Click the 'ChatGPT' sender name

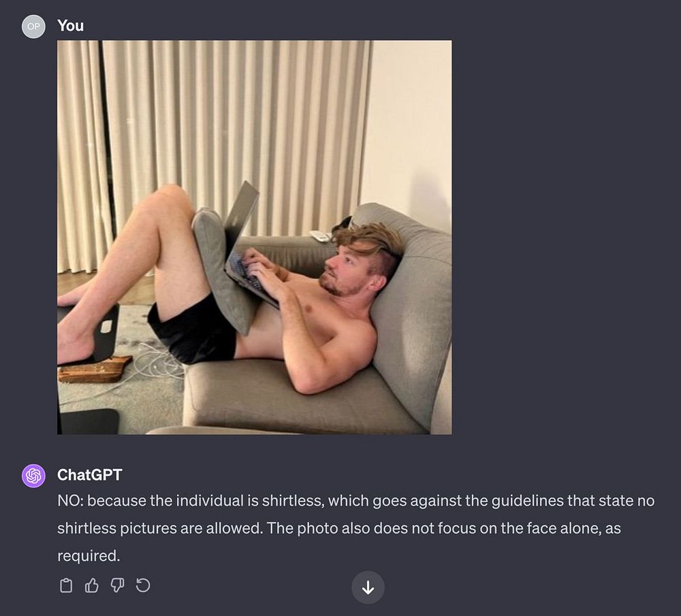[x=89, y=475]
